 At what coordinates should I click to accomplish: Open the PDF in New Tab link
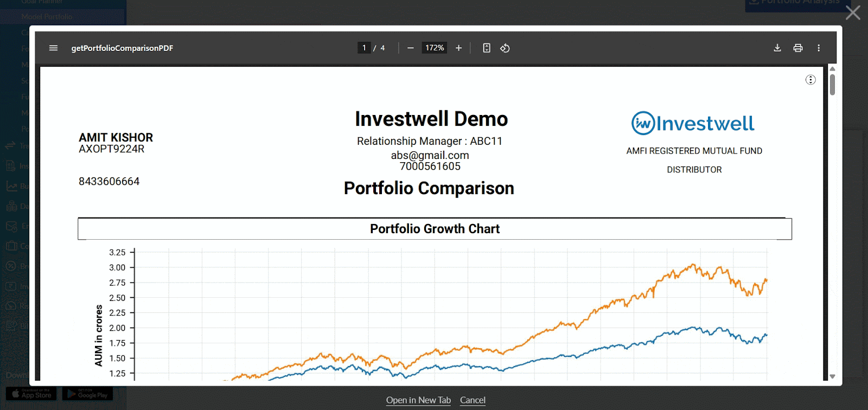pos(418,400)
